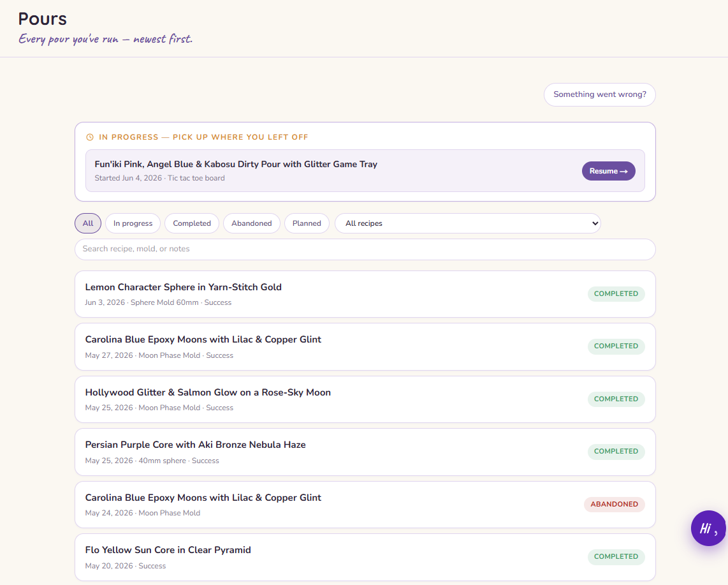The height and width of the screenshot is (585, 728).
Task: Filter pours by Completed
Action: [192, 223]
